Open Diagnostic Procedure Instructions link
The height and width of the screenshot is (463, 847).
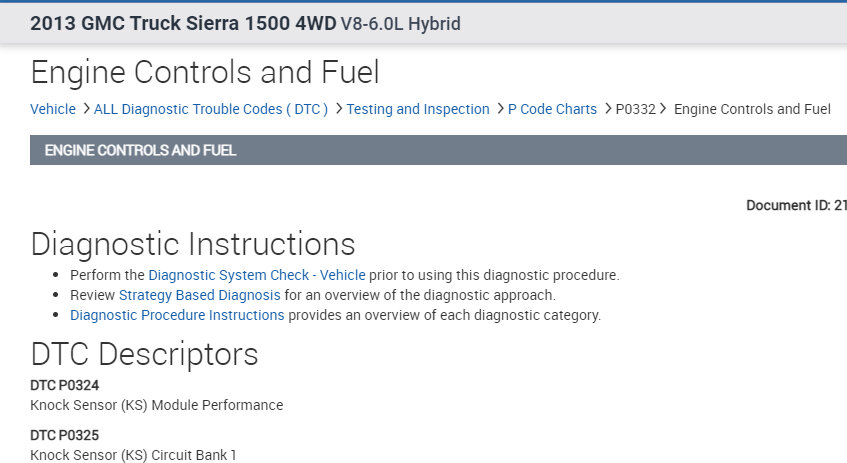coord(177,315)
